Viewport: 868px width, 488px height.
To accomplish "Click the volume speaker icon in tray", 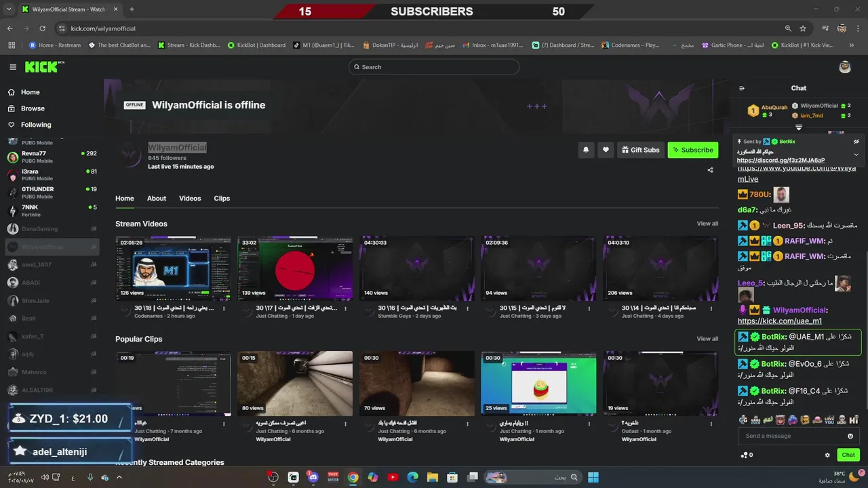I will click(45, 477).
